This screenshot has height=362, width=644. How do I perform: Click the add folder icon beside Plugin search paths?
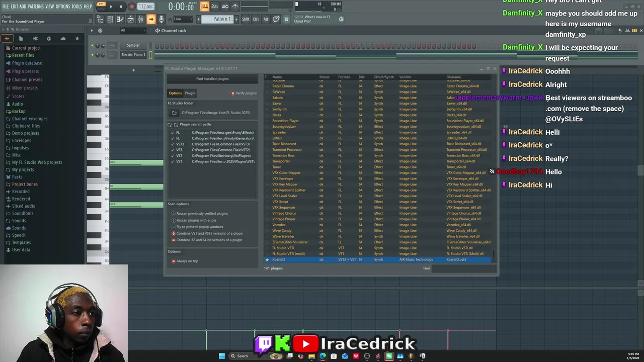pos(170,124)
